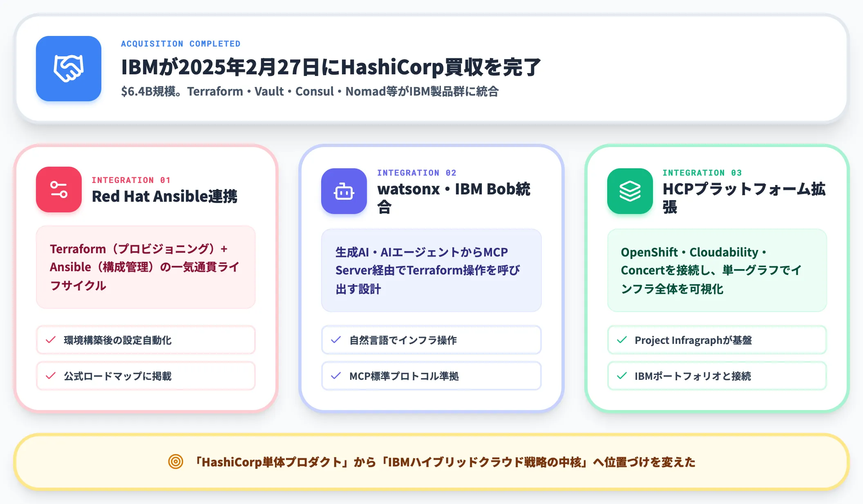
Task: Click the MCP標準プロトコル準拠 item text
Action: coord(404,376)
